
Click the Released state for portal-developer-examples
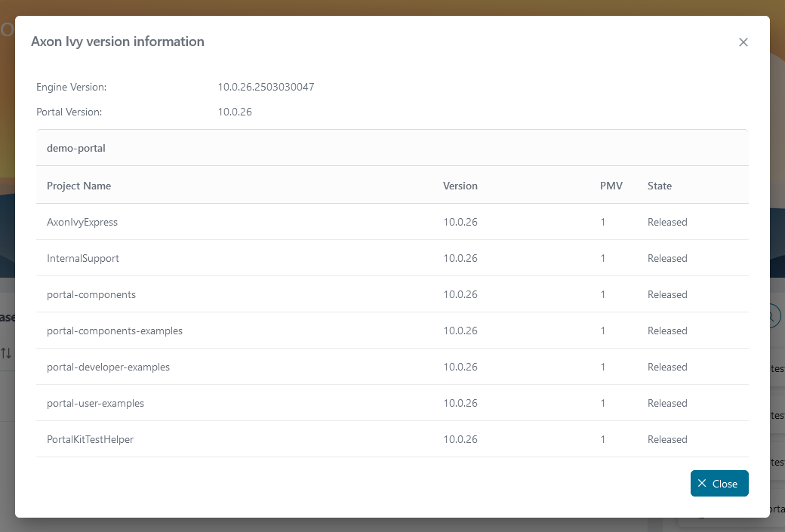point(667,367)
